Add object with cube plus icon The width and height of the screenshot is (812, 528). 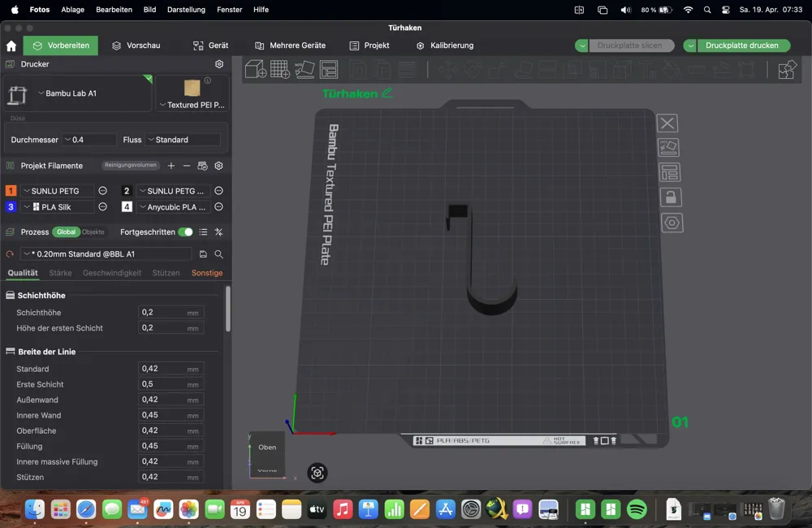point(255,69)
